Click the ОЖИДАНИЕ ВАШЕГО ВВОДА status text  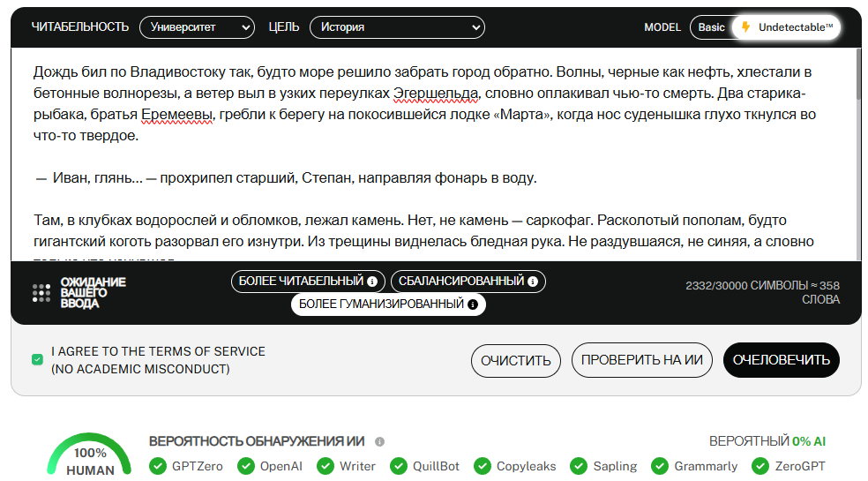93,293
